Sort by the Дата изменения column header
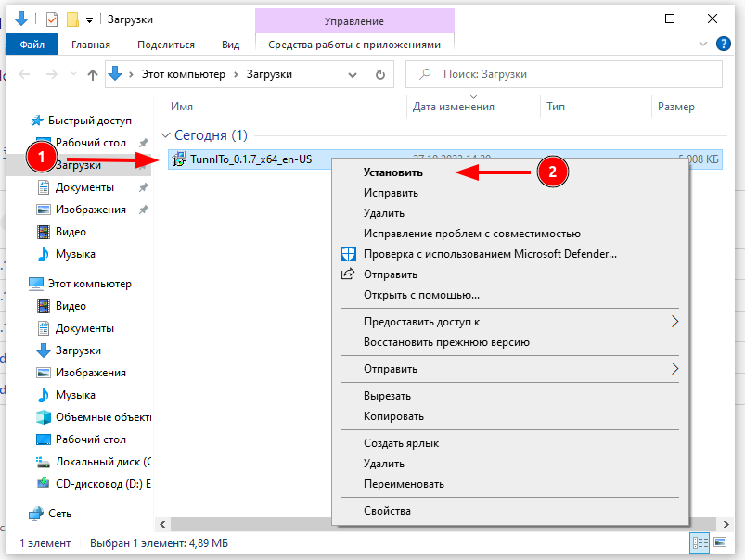This screenshot has height=560, width=745. point(454,108)
